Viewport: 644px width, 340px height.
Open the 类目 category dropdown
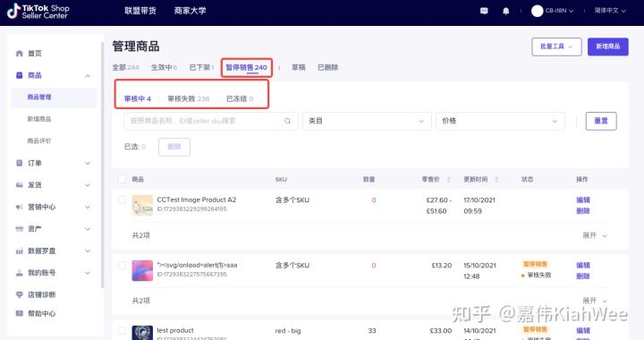367,121
